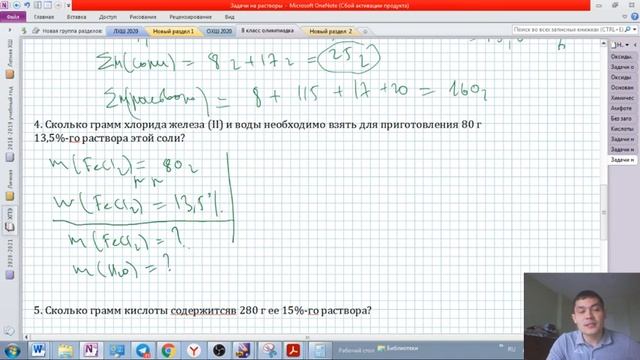640x360 pixels.
Task: Switch to the ОХШ 2020 section
Action: [219, 31]
